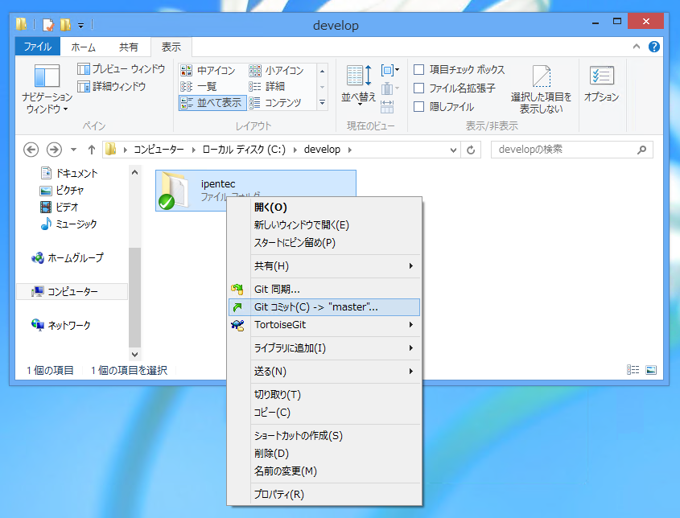Refresh the develop folder view
Viewport: 680px width, 518px height.
(471, 150)
